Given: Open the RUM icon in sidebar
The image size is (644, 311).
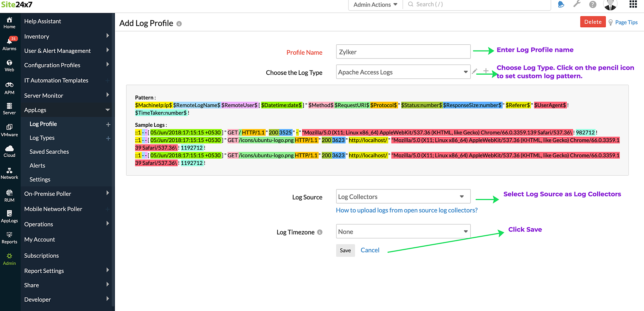Looking at the screenshot, I should tap(9, 195).
